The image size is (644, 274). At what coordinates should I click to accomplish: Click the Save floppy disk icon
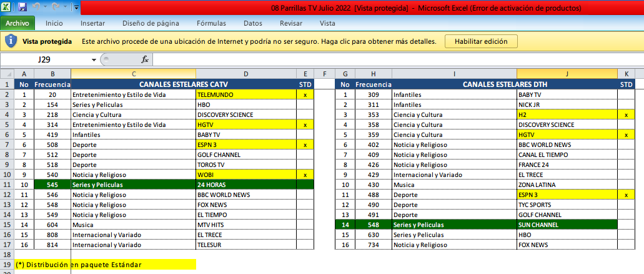click(x=22, y=7)
